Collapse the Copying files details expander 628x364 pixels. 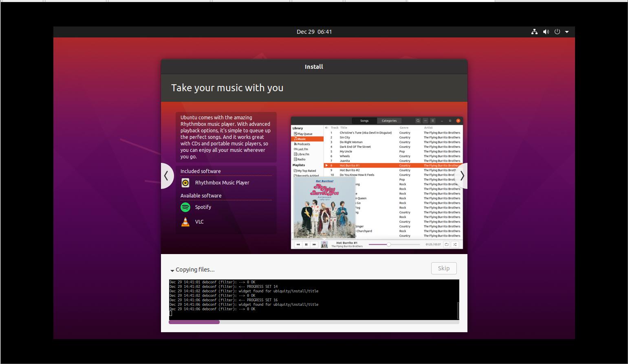(x=172, y=270)
